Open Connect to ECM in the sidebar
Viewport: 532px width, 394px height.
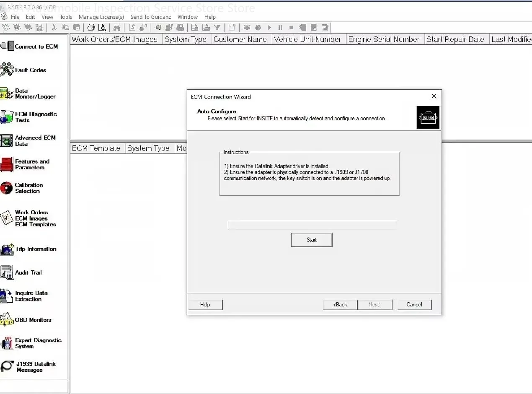point(29,47)
